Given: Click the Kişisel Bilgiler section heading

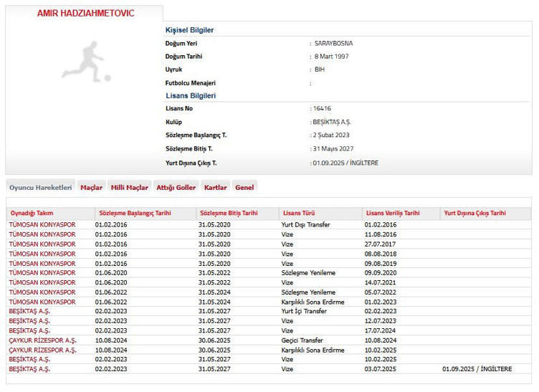Looking at the screenshot, I should tap(189, 30).
